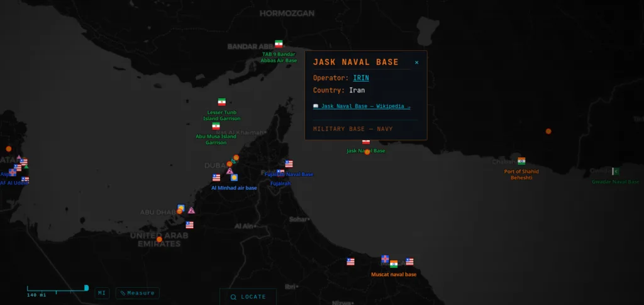Close the Jask Naval Base popup
644x305 pixels.
coord(416,62)
